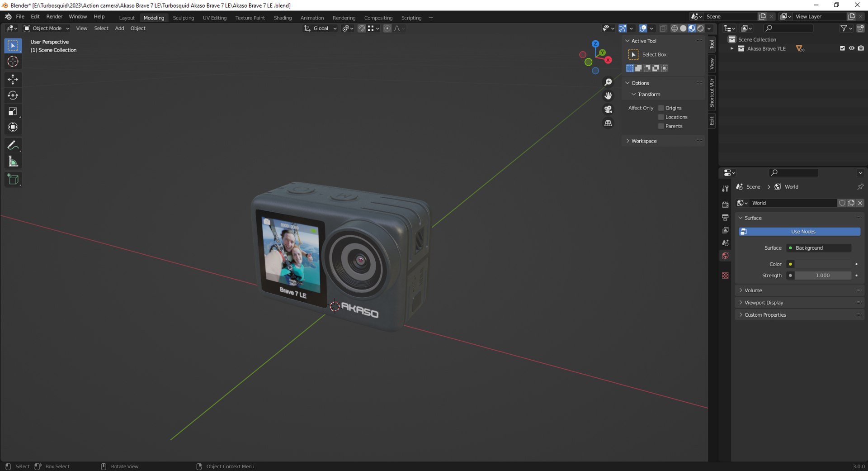The width and height of the screenshot is (868, 471).
Task: Open the Global transform orientation dropdown
Action: [320, 29]
